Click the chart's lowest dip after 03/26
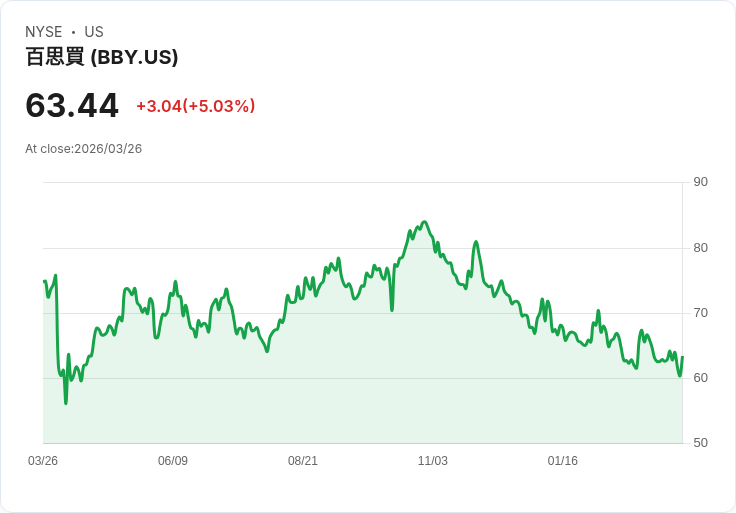The width and height of the screenshot is (736, 513). pyautogui.click(x=66, y=403)
